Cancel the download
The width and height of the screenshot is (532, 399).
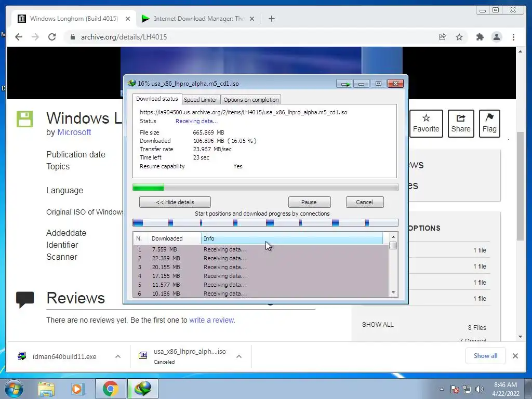pyautogui.click(x=364, y=202)
